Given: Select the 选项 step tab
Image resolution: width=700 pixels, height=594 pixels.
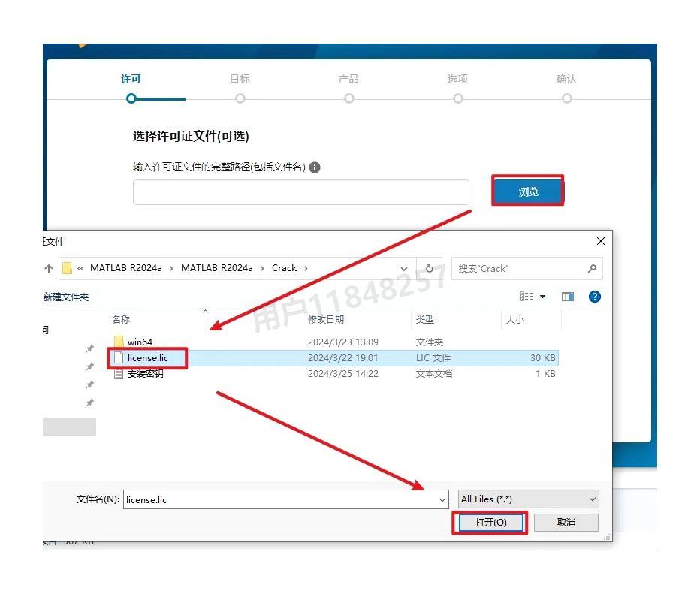Looking at the screenshot, I should point(457,79).
